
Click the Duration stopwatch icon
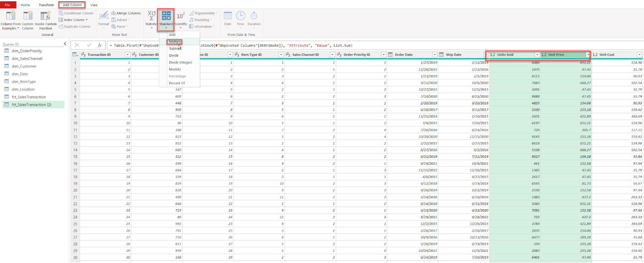[254, 15]
